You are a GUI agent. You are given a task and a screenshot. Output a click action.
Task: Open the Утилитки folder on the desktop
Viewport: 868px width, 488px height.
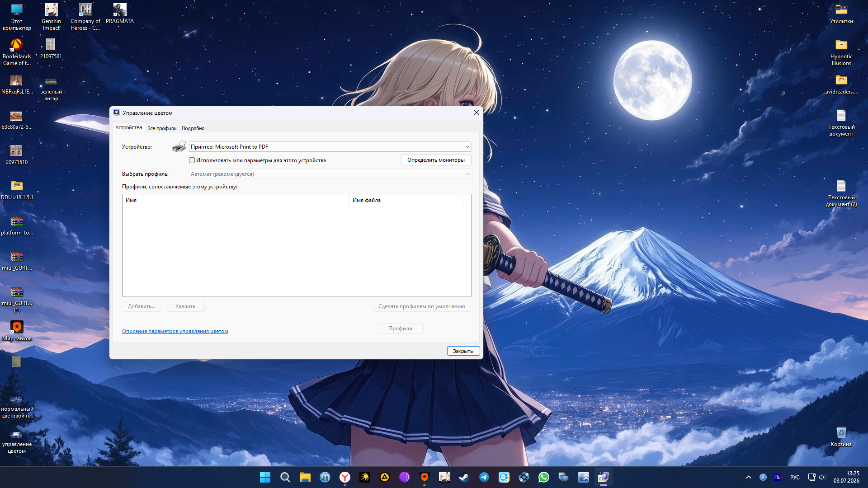pos(841,14)
